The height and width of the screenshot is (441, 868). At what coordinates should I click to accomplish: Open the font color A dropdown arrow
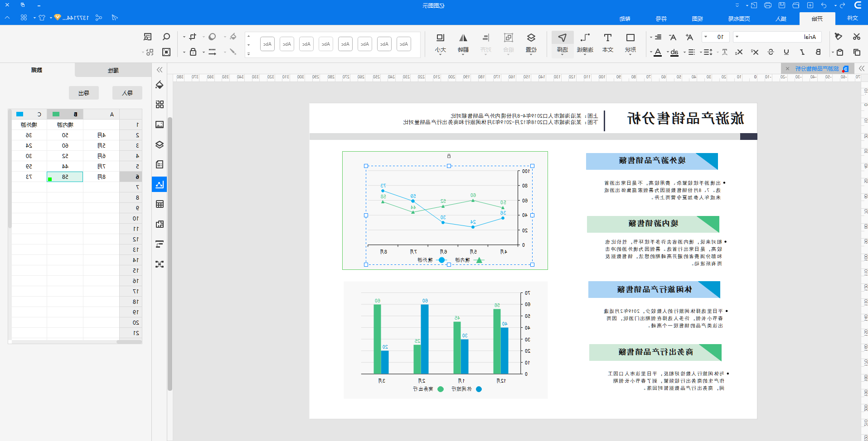[x=651, y=52]
